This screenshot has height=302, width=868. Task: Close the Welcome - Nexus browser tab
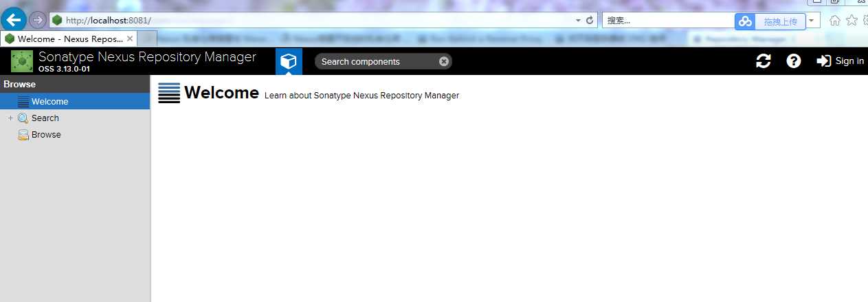pyautogui.click(x=130, y=39)
